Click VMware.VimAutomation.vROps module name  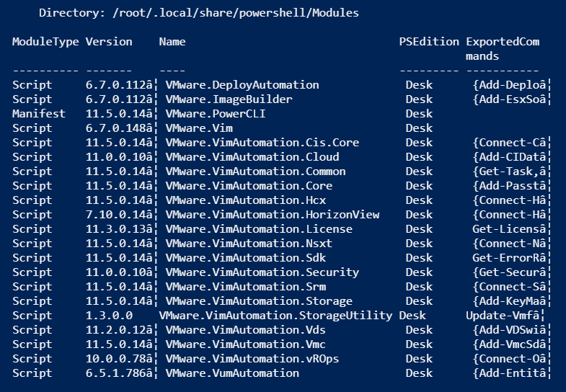[252, 359]
